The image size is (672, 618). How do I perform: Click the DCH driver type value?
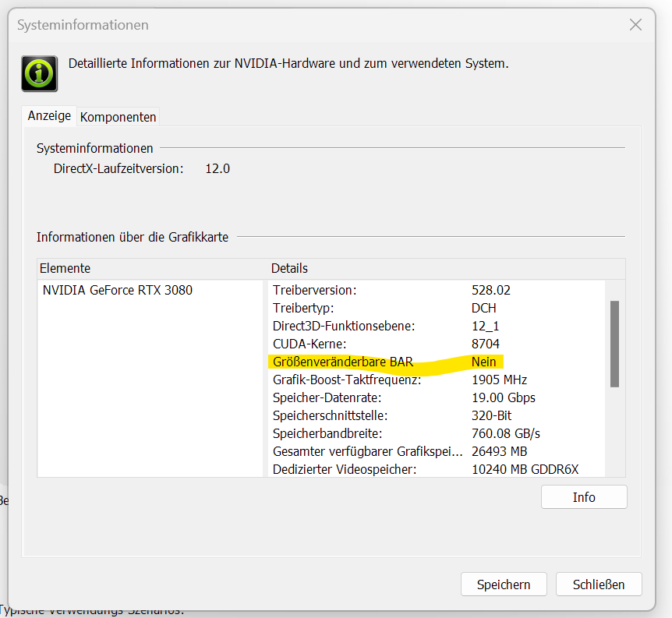point(484,308)
